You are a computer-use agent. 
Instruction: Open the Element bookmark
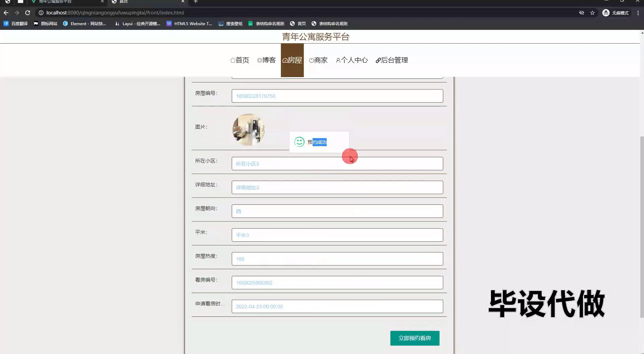pos(85,23)
